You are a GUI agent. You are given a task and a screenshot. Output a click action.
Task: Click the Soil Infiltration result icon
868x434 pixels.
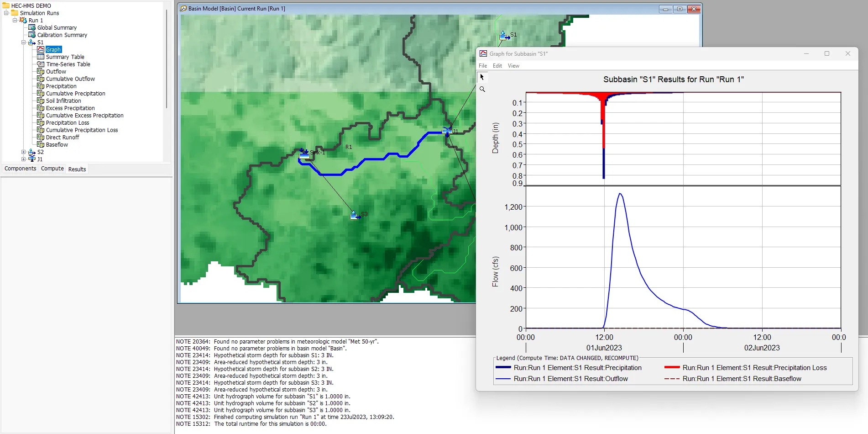tap(41, 101)
